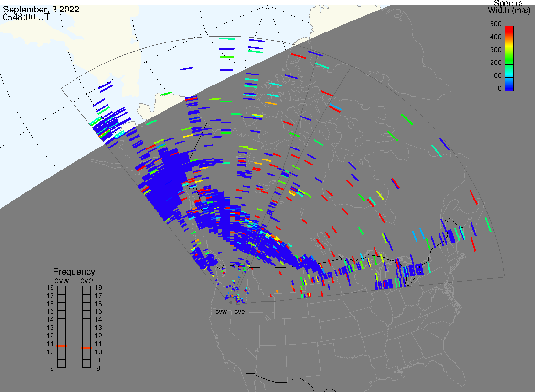Click the 8 label left of cvw scale
Image resolution: width=535 pixels, height=392 pixels.
tap(52, 369)
